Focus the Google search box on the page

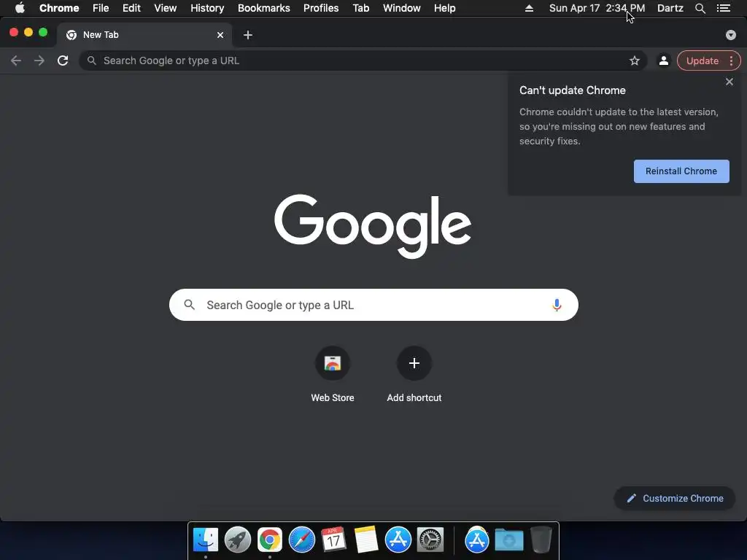click(x=373, y=305)
